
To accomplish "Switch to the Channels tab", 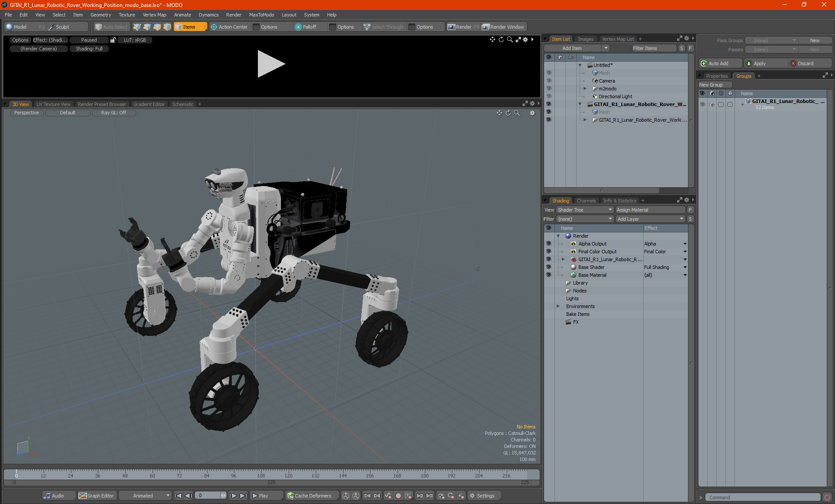I will [586, 201].
